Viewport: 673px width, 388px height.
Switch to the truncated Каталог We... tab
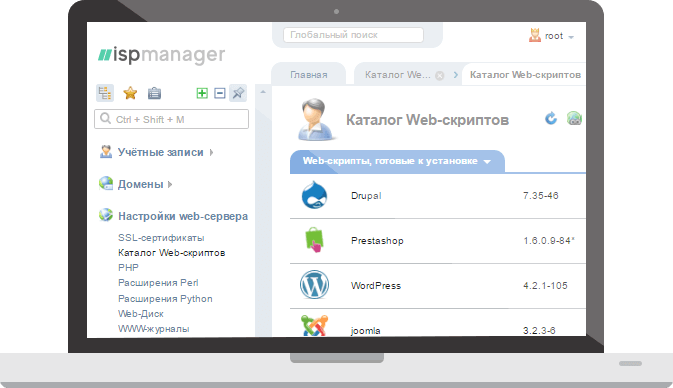coord(397,75)
